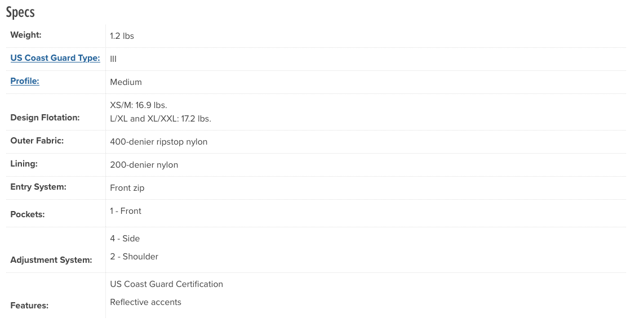
Task: Click the Outer Fabric label
Action: point(37,141)
